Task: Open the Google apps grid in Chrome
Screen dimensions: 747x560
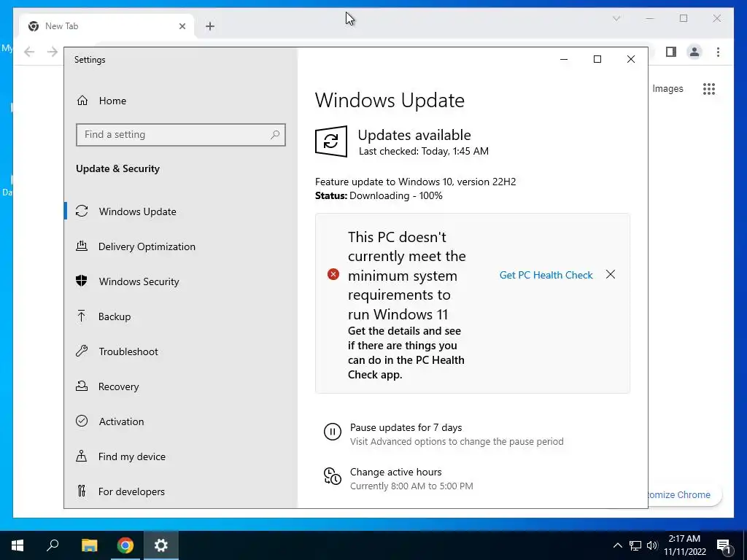Action: tap(709, 88)
